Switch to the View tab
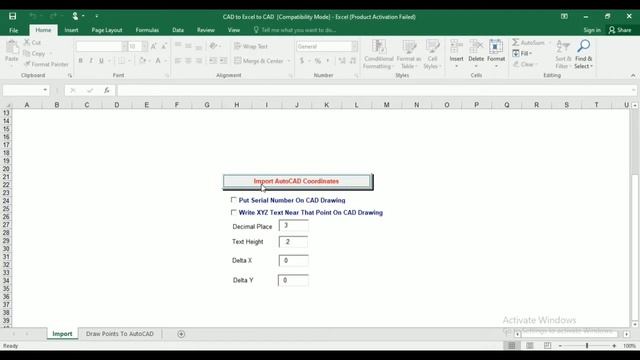Image resolution: width=640 pixels, height=360 pixels. tap(234, 30)
